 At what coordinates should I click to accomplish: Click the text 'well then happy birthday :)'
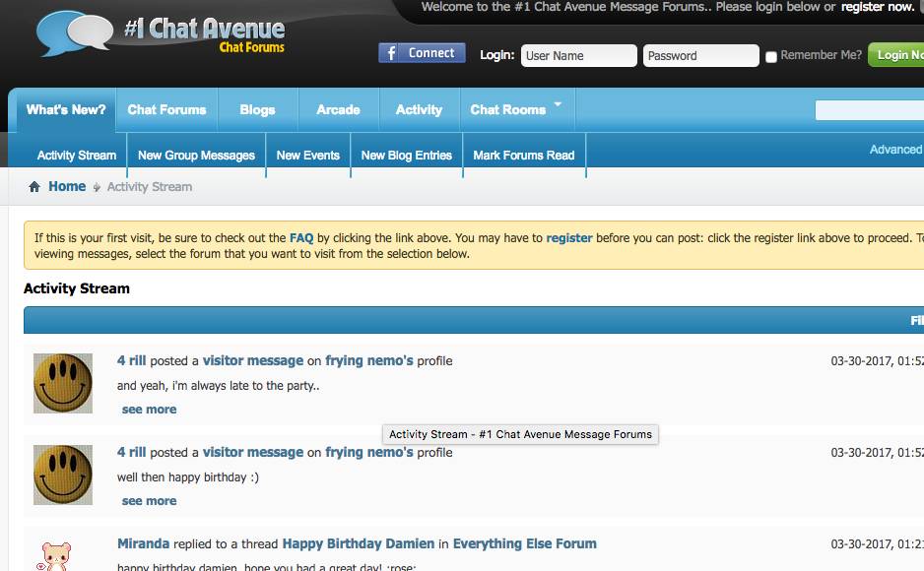[x=188, y=477]
